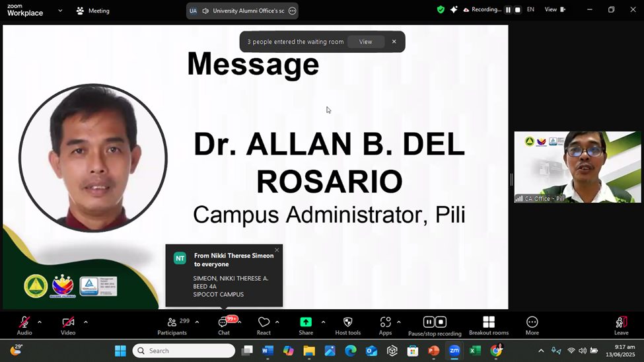This screenshot has width=644, height=362.
Task: Open Host tools shield icon
Action: pyautogui.click(x=347, y=322)
